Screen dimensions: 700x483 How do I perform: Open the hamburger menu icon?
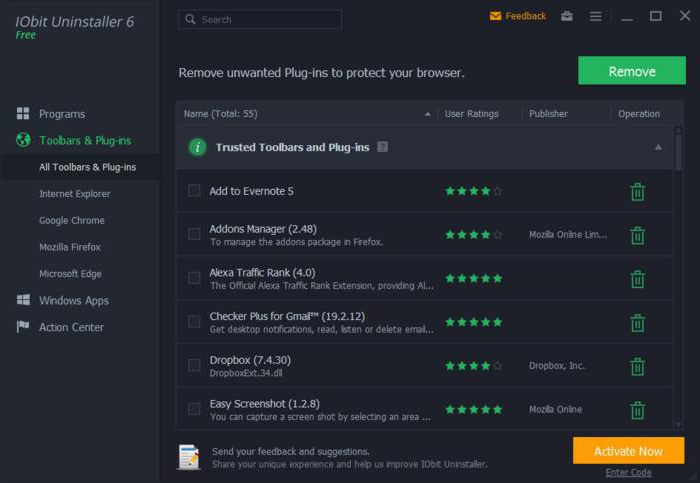596,17
